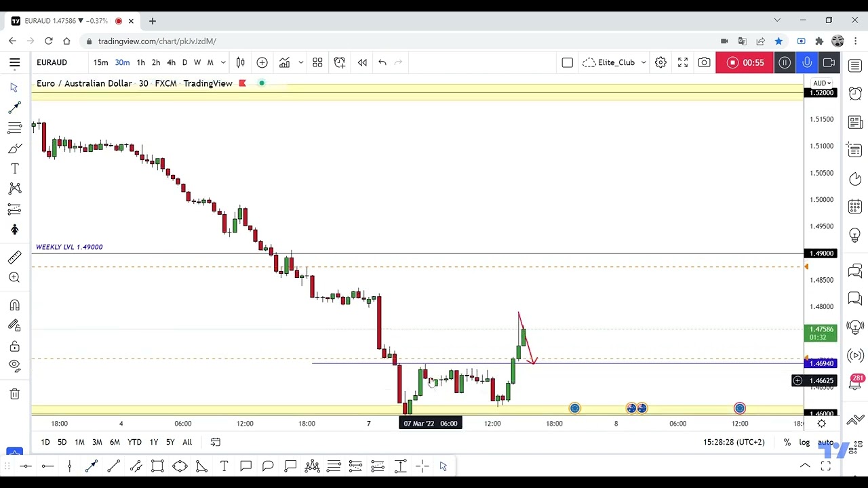The image size is (868, 488).
Task: Toggle the microphone in recorder
Action: pos(807,62)
